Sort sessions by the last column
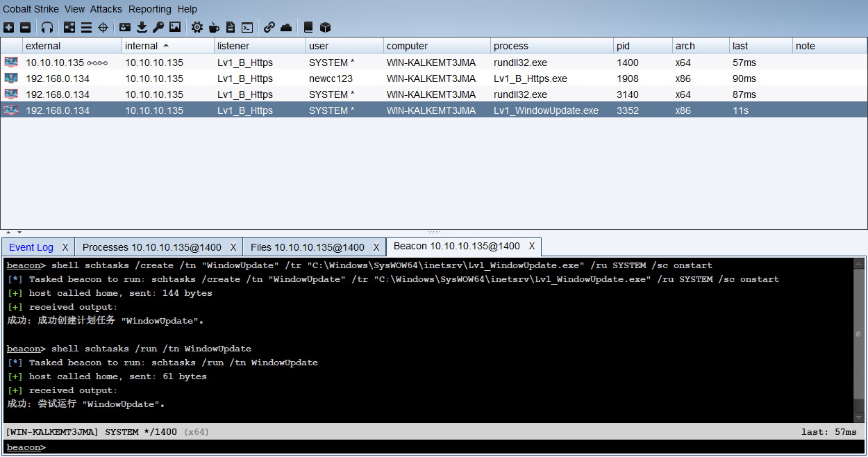This screenshot has width=868, height=457. click(761, 46)
